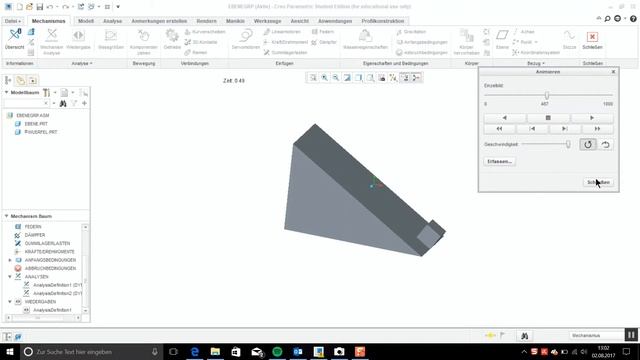Open the Datei menu
The width and height of the screenshot is (640, 360).
tap(13, 21)
